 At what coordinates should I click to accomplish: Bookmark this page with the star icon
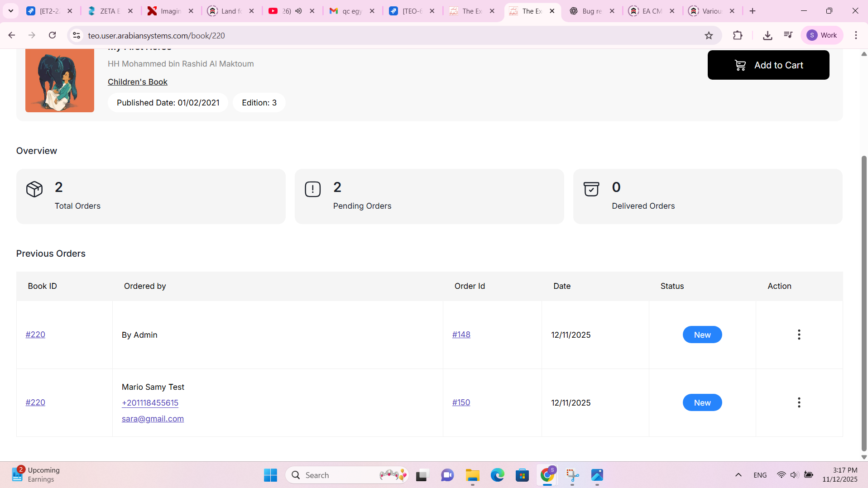click(709, 35)
